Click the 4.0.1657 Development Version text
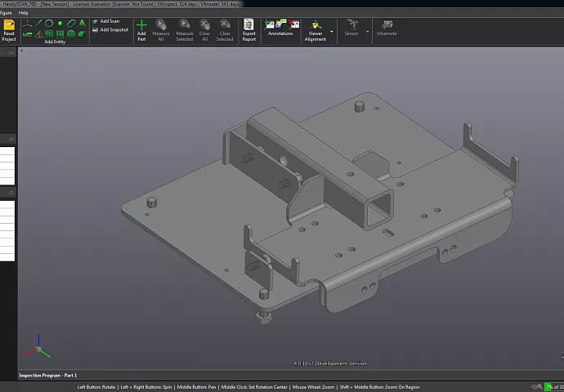Viewport: 564px width, 392px height. click(330, 363)
